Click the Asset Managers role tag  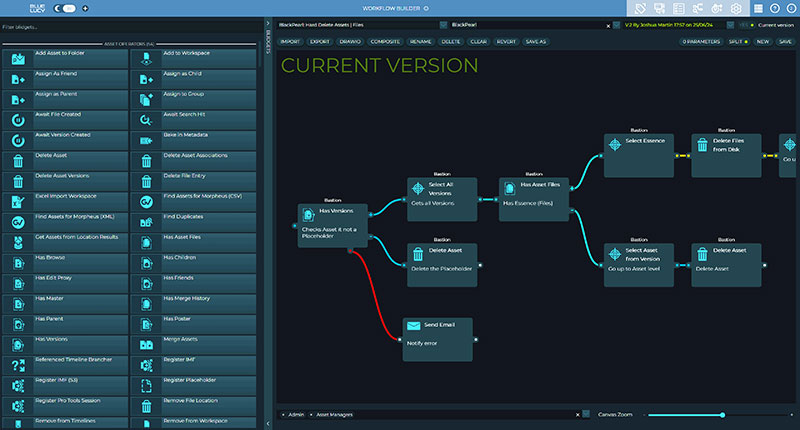(332, 415)
